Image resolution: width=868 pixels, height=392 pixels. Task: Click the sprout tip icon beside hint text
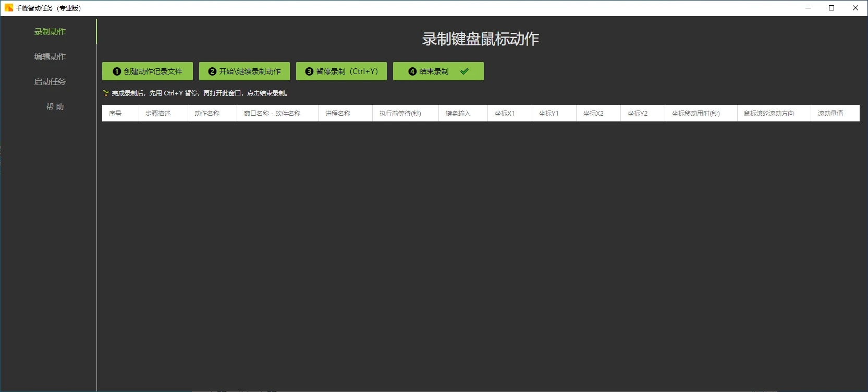click(x=106, y=93)
